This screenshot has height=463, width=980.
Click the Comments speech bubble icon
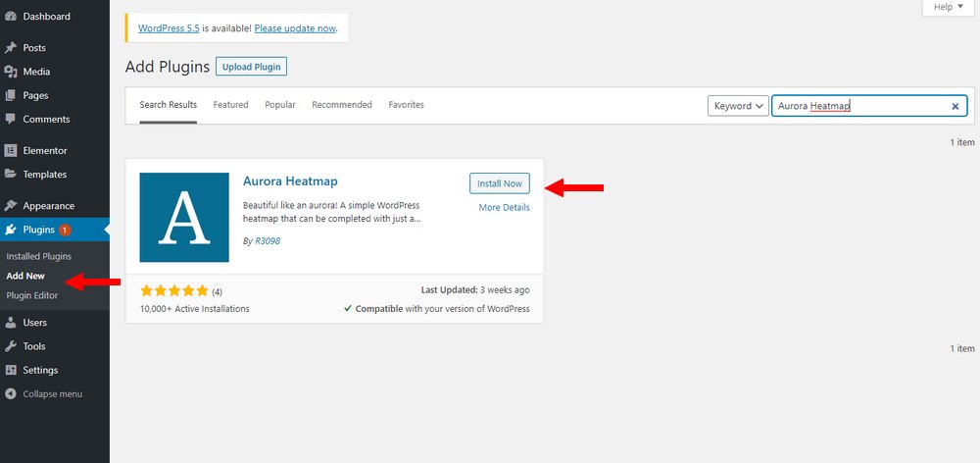coord(11,120)
